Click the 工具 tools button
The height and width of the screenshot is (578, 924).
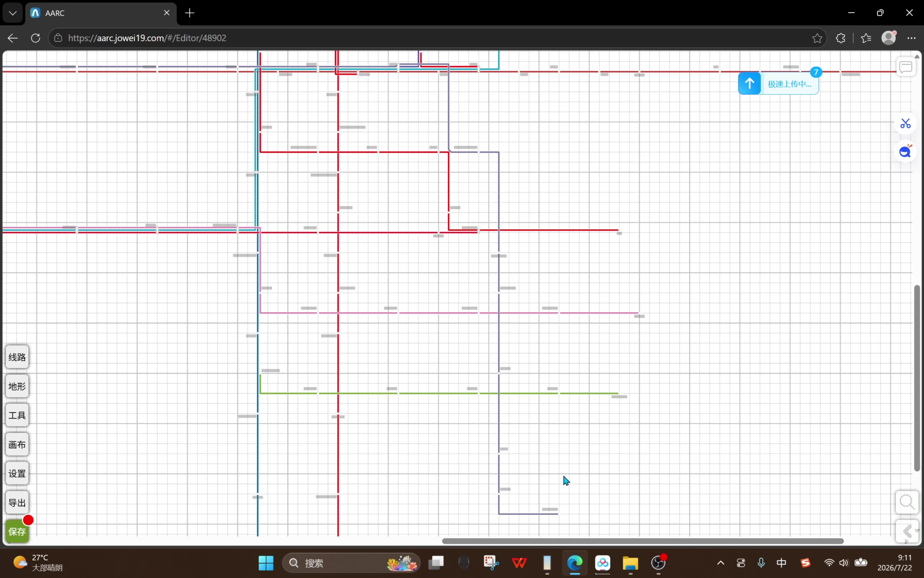click(17, 415)
